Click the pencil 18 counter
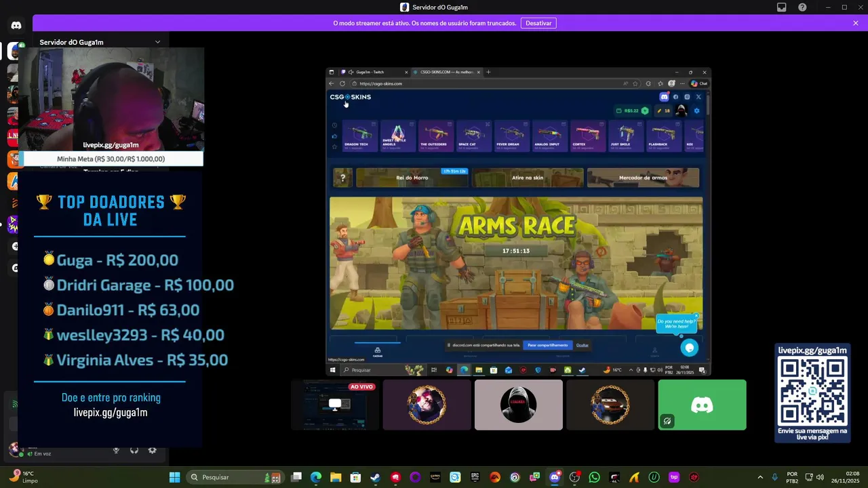This screenshot has height=488, width=868. point(663,110)
